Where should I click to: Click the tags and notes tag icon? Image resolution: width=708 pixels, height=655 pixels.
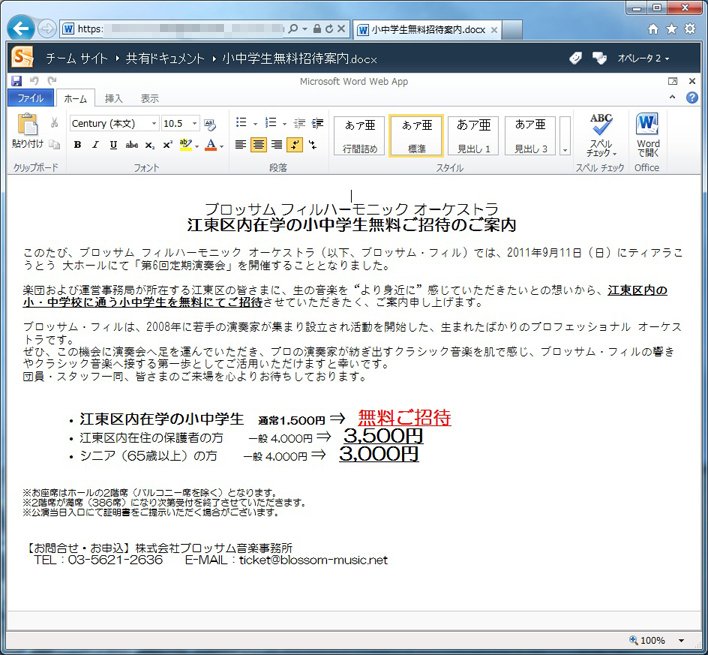(x=575, y=58)
